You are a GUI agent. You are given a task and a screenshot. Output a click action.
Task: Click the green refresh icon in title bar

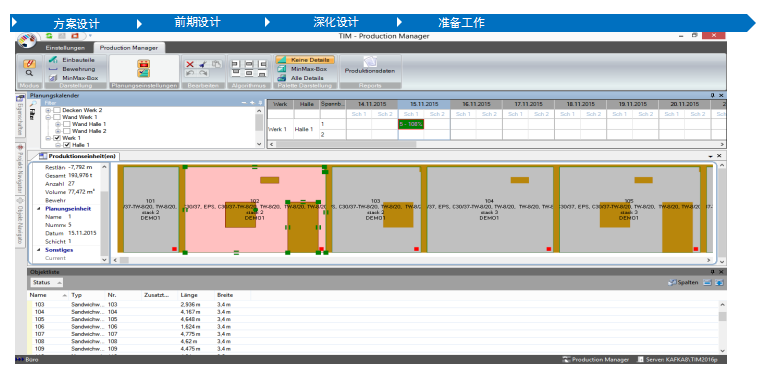49,36
